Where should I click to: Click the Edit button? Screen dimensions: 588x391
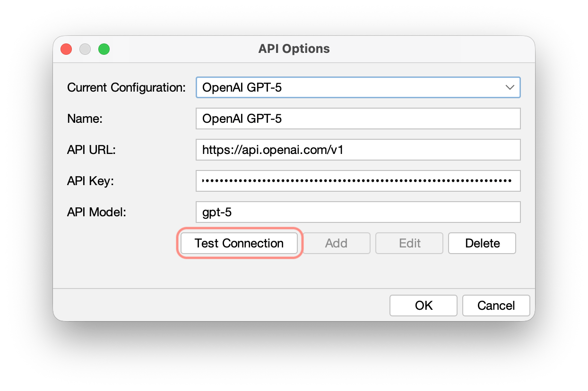point(409,243)
